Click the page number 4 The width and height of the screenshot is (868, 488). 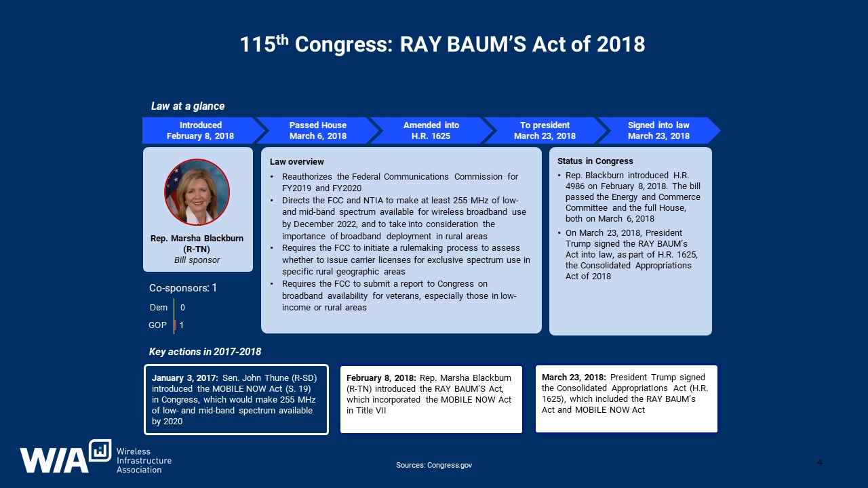pos(819,462)
